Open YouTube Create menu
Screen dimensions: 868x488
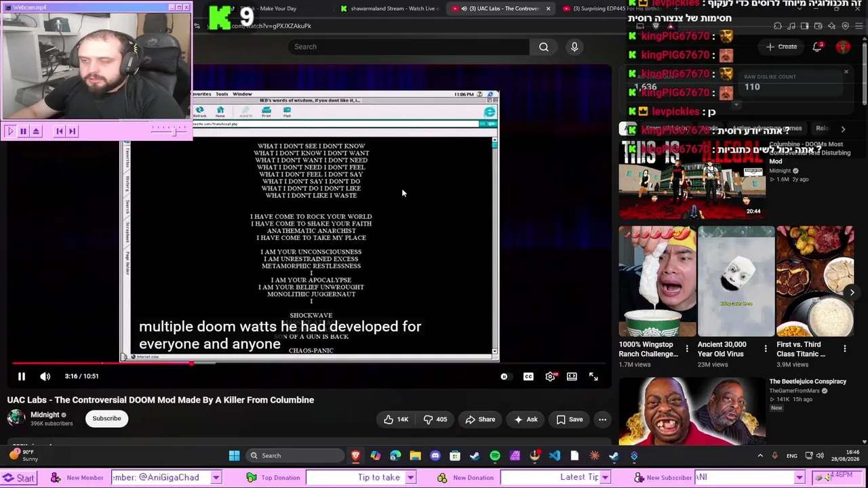tap(781, 47)
